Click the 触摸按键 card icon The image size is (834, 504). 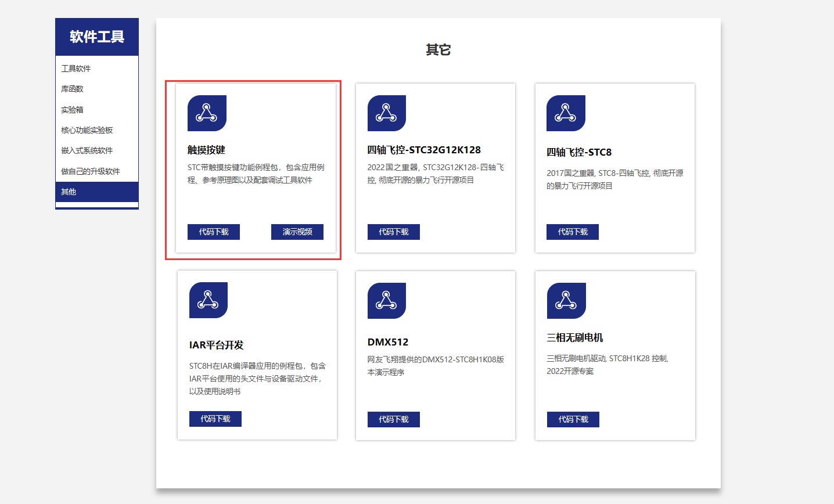207,113
